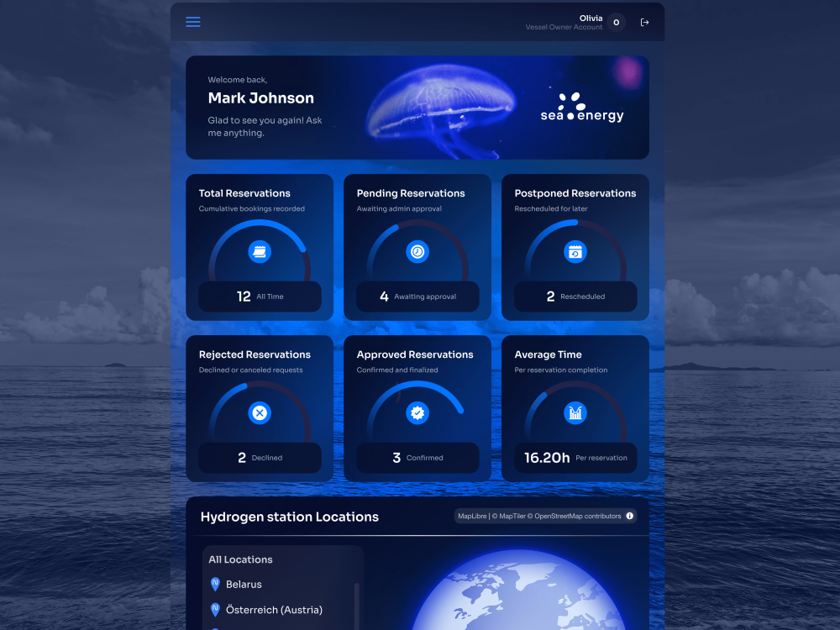
Task: Click the pin icon next to Belarus
Action: pyautogui.click(x=215, y=585)
